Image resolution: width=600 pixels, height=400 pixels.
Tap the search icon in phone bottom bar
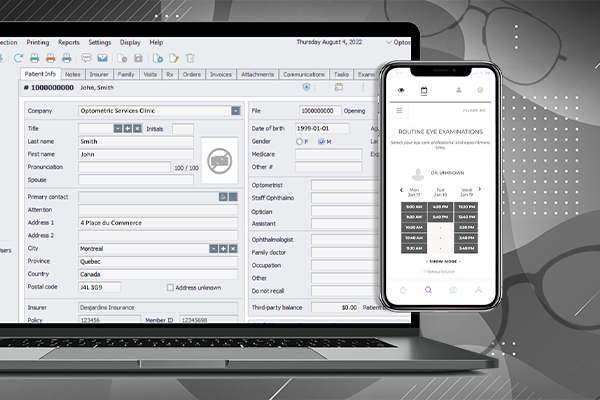428,290
